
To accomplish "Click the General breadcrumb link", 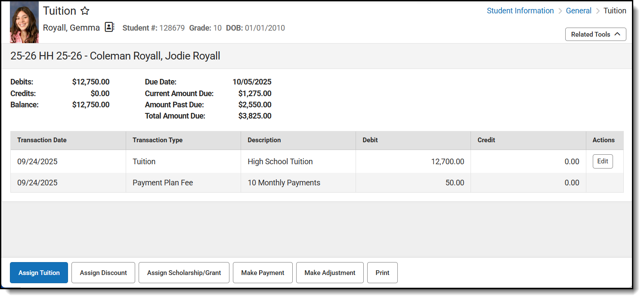I will pyautogui.click(x=579, y=10).
